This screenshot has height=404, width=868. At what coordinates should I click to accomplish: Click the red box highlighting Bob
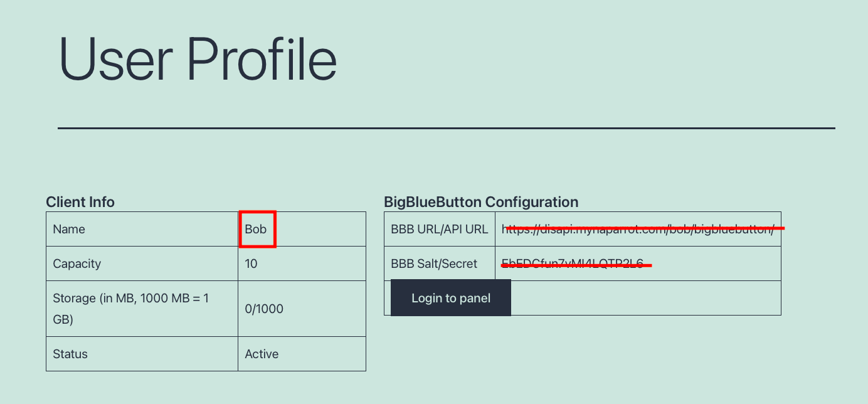[257, 229]
